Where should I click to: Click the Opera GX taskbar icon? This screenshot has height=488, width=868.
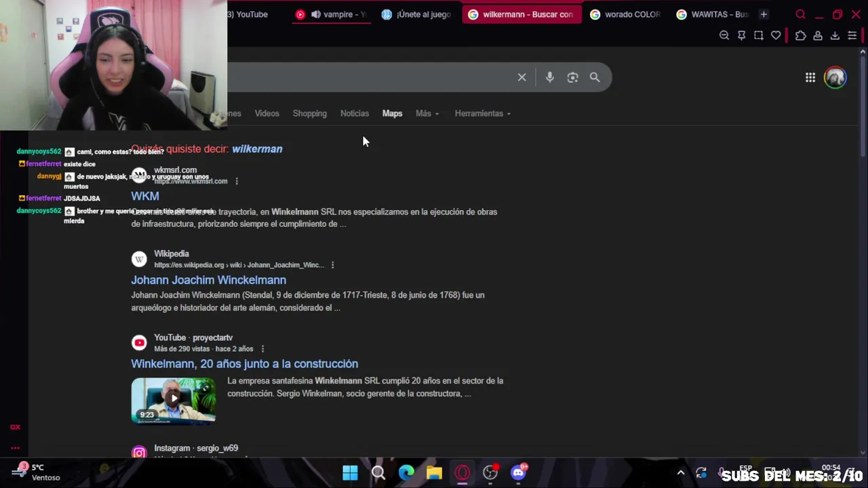tap(462, 472)
